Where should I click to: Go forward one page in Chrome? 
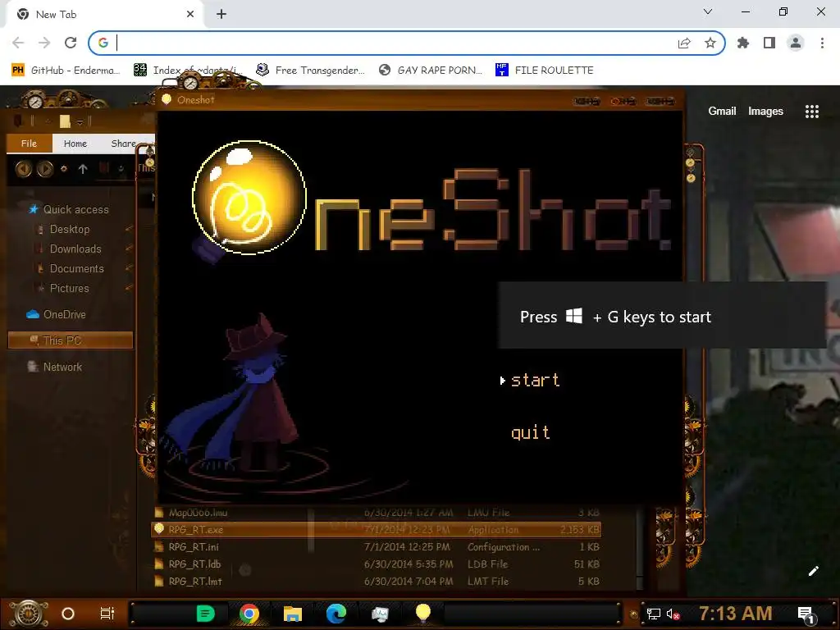click(x=44, y=43)
